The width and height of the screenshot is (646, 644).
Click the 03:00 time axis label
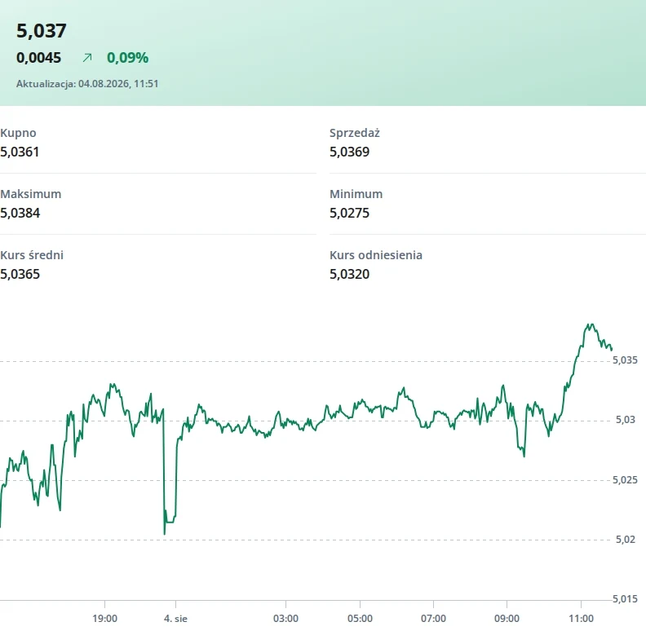[285, 619]
